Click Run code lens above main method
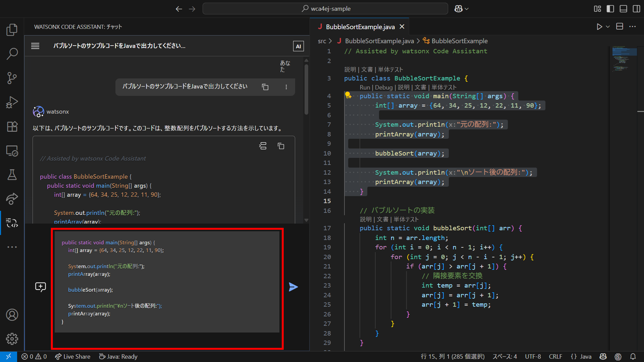Viewport: 644px width, 362px height. 365,87
